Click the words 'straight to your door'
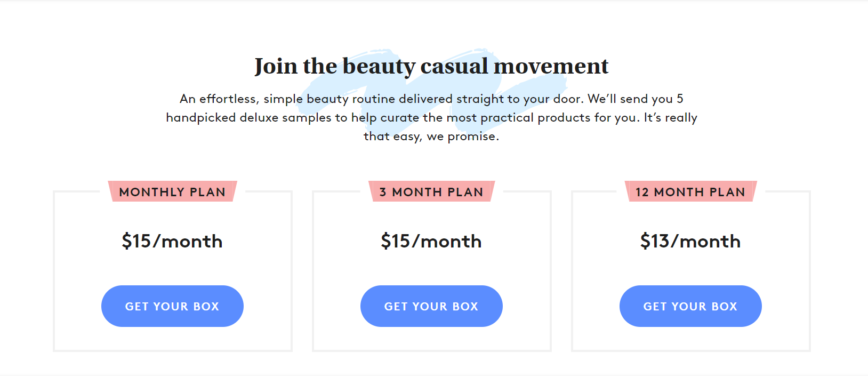This screenshot has width=868, height=376. (x=520, y=99)
